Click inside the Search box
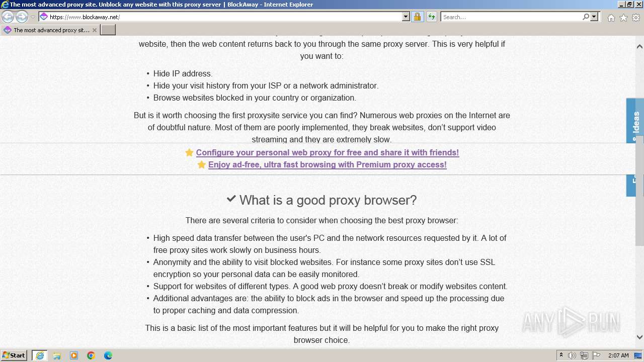Viewport: 644px width, 362px height. click(511, 17)
